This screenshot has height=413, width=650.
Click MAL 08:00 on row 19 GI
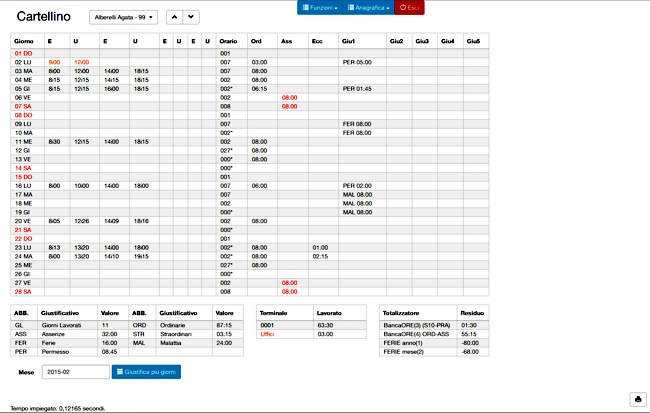(x=357, y=212)
